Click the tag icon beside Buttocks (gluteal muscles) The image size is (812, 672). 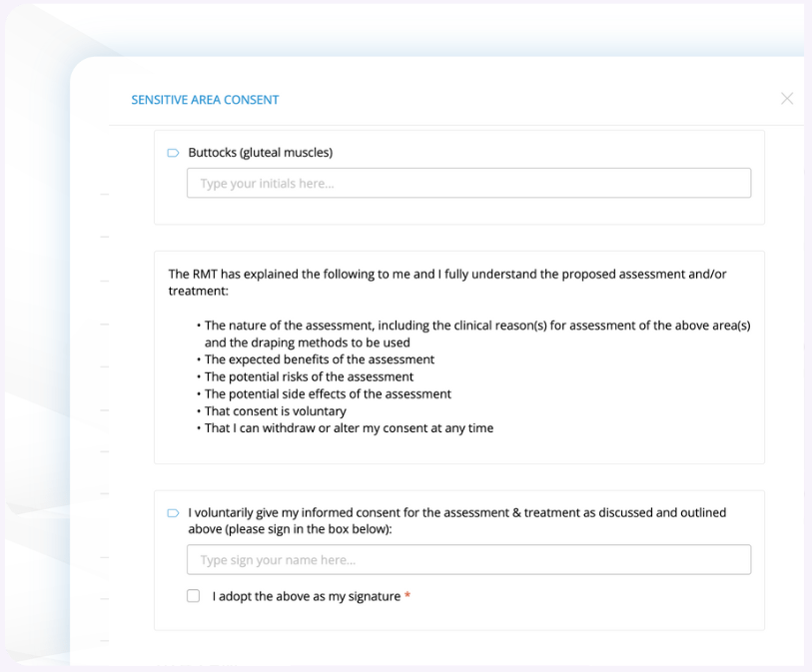[173, 153]
